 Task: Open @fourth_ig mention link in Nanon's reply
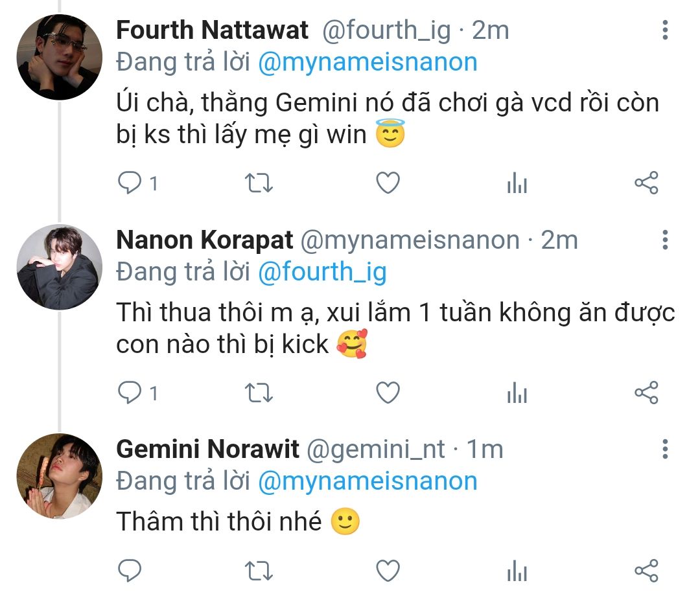click(x=322, y=272)
